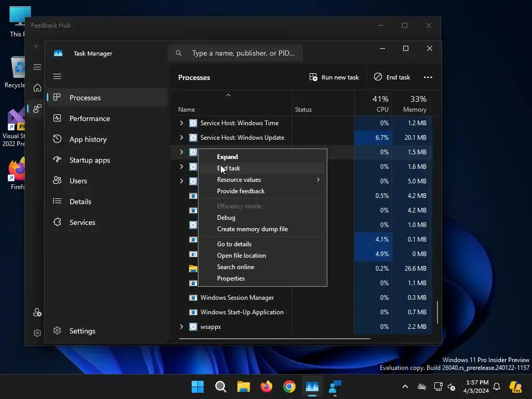Open Task Manager Settings

tap(107, 331)
